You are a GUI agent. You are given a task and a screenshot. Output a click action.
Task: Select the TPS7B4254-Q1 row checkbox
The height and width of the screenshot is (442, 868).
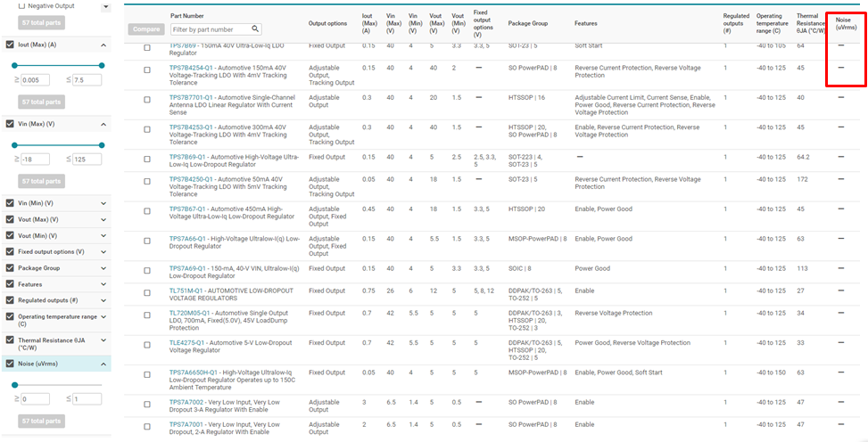(147, 70)
